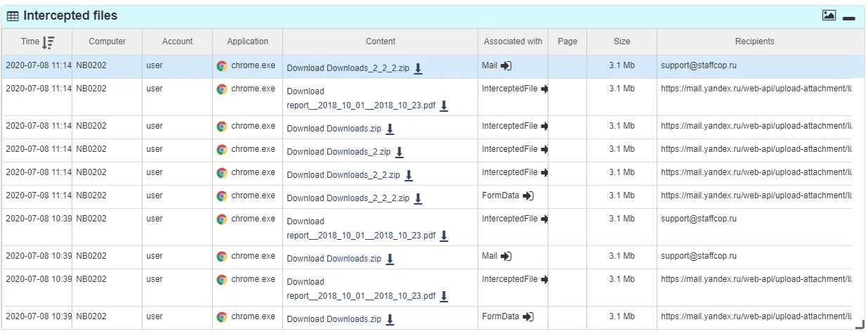Open the first report__2018_10_01__2018_10_23.pdf link
868x334 pixels.
point(361,106)
